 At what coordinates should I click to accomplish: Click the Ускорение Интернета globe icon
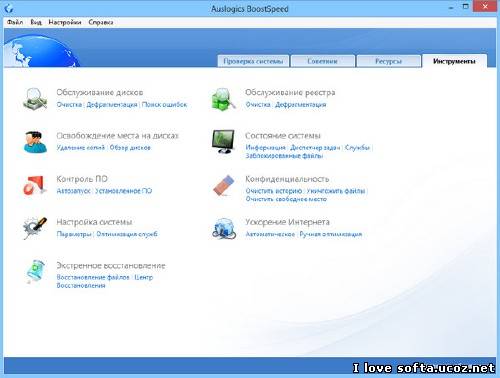tap(224, 228)
